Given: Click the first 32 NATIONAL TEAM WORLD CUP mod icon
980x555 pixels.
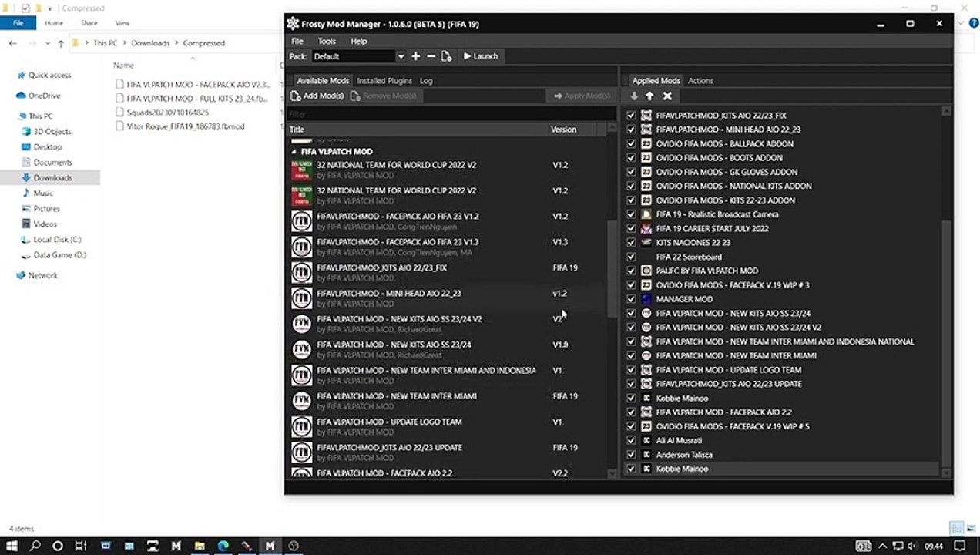Looking at the screenshot, I should pyautogui.click(x=301, y=170).
